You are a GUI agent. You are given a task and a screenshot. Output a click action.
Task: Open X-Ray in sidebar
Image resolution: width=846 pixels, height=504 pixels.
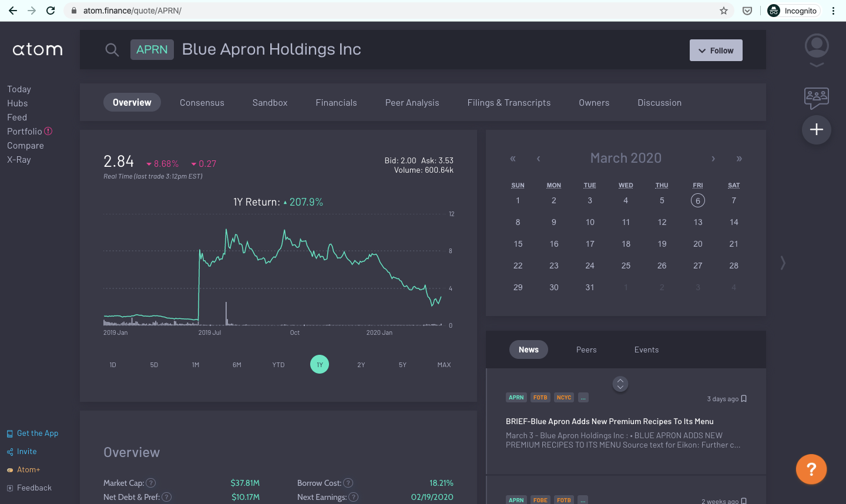pyautogui.click(x=19, y=160)
